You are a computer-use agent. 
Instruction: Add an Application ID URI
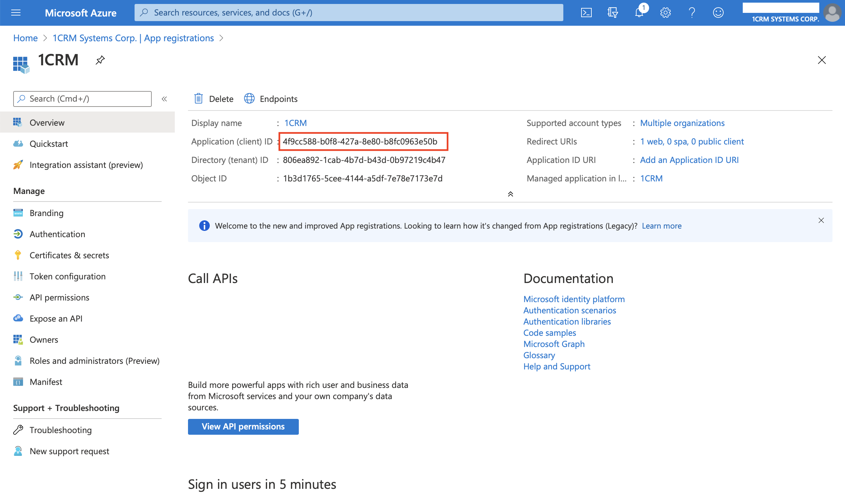689,160
